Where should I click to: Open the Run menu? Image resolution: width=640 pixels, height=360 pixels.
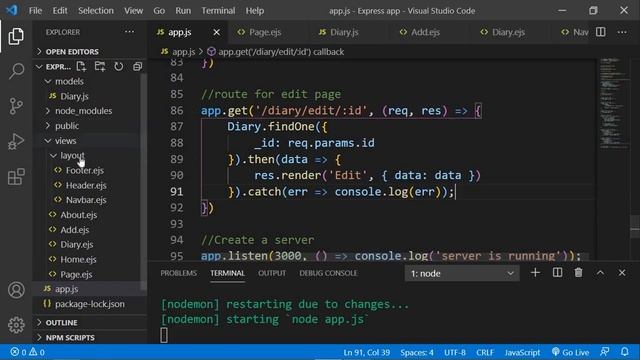183,11
